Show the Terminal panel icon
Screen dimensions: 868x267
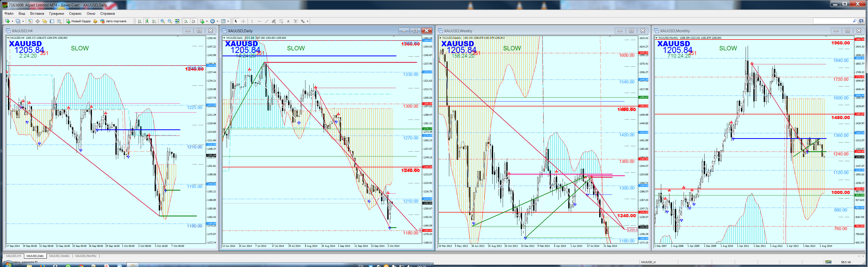click(x=52, y=21)
